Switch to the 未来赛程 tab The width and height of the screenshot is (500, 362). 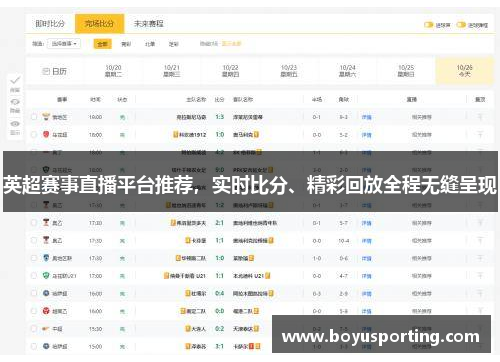(149, 24)
